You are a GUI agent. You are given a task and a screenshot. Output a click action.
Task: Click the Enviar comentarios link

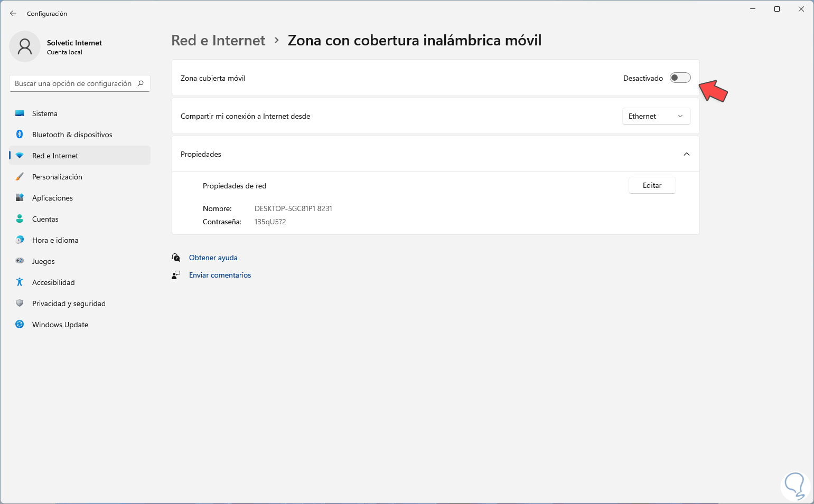click(x=220, y=275)
